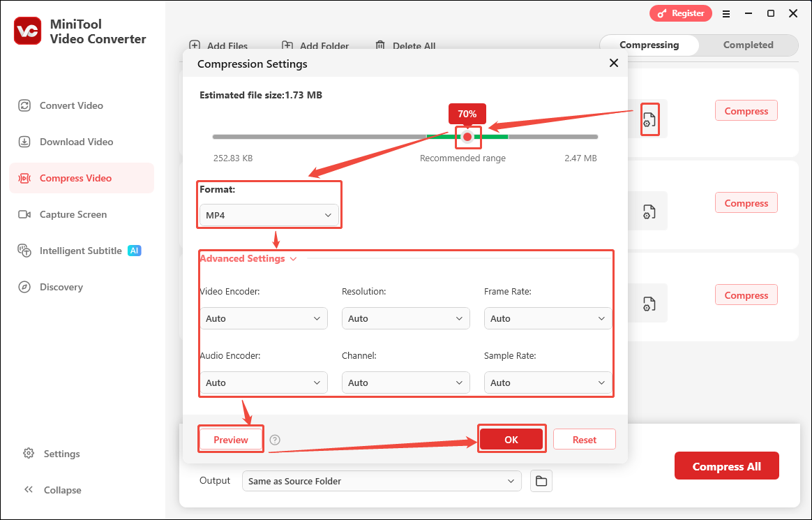
Task: Switch to the Compressing tab
Action: pos(649,45)
